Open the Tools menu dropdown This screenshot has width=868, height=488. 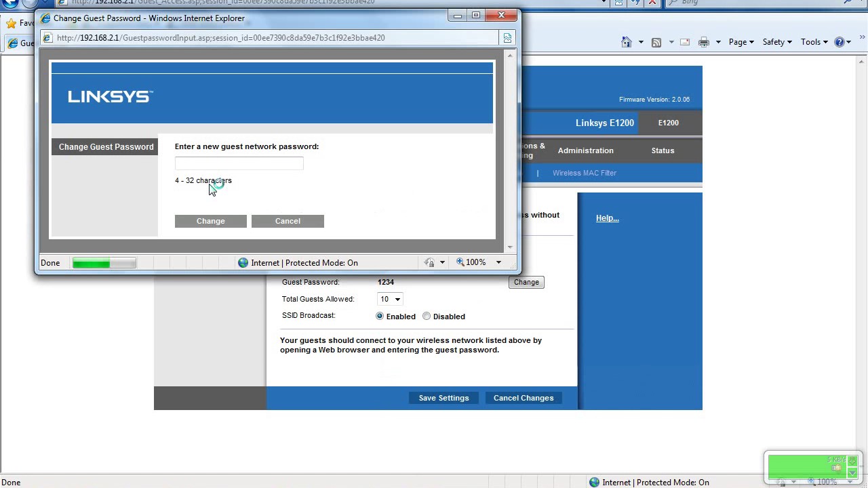pyautogui.click(x=814, y=42)
